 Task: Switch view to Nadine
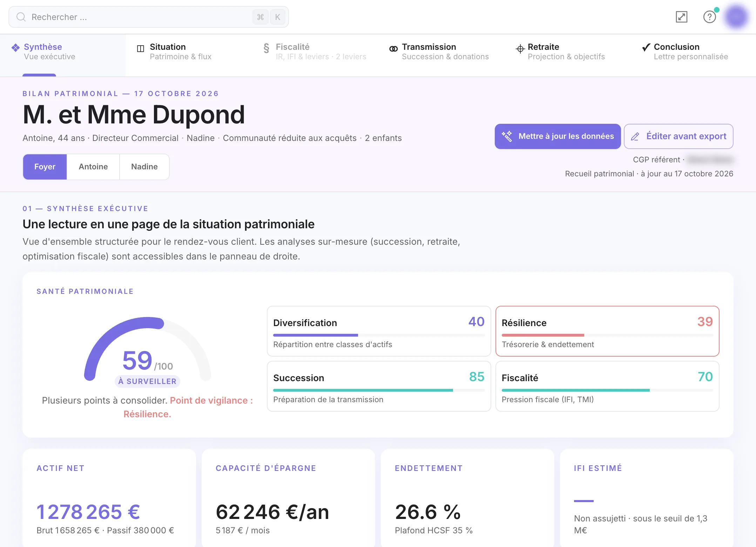pos(144,167)
